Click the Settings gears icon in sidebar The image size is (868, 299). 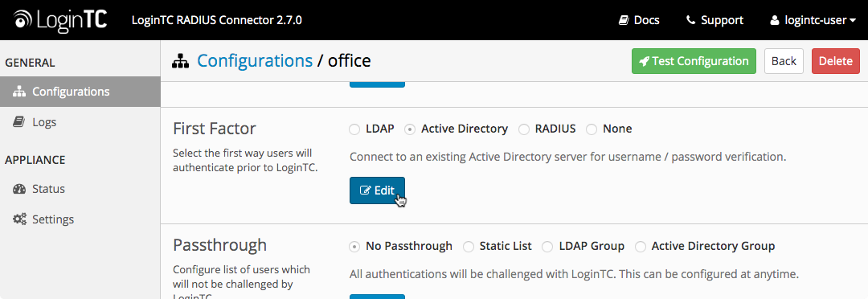19,219
